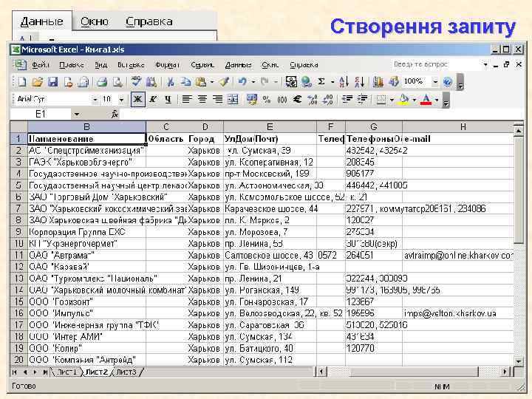Viewport: 532px width, 399px height.
Task: Open Данные menu in Excel menu bar
Action: coord(238,64)
